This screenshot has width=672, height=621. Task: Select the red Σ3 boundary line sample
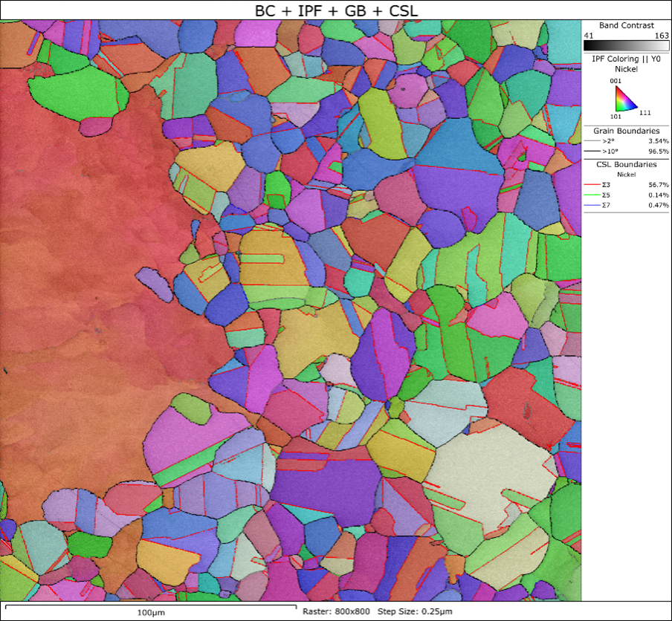pyautogui.click(x=592, y=184)
